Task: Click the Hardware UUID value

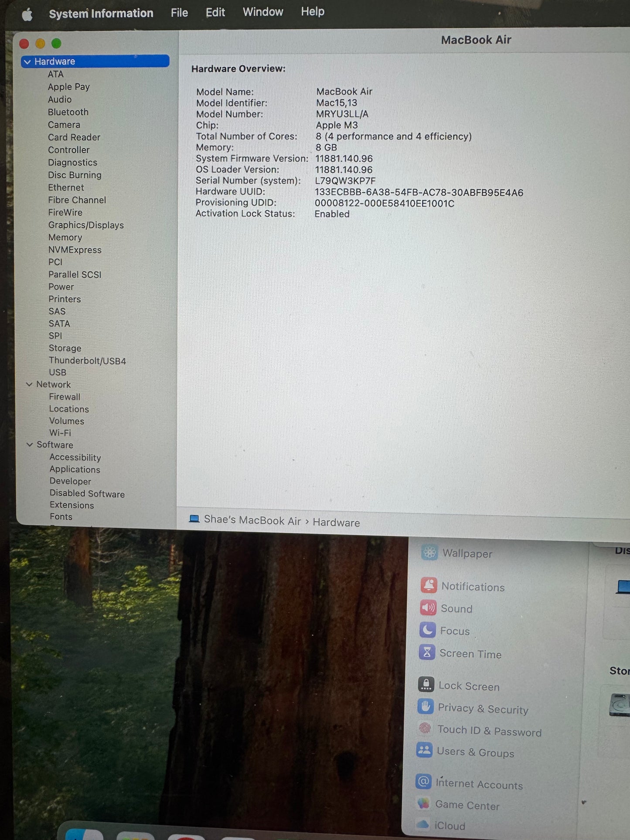Action: coord(419,192)
